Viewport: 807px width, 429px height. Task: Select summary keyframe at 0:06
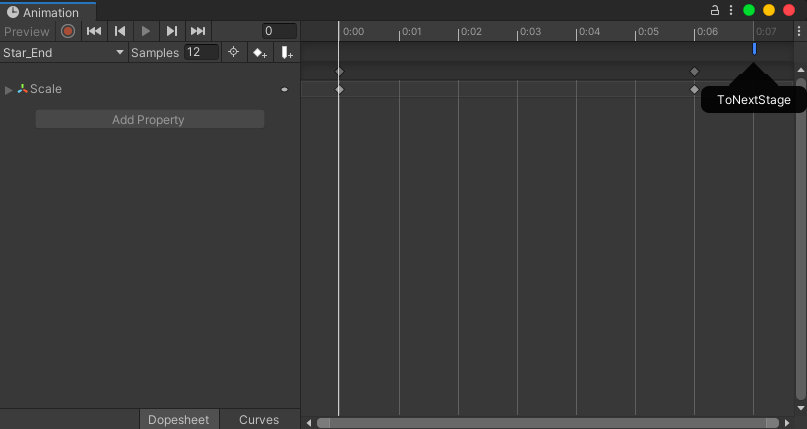click(x=694, y=72)
